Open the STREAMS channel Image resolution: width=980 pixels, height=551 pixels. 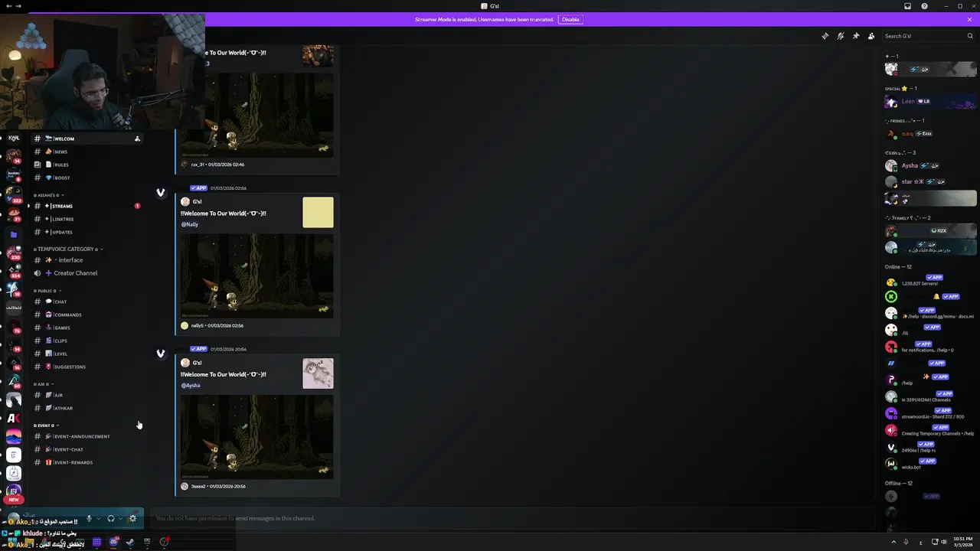[87, 206]
